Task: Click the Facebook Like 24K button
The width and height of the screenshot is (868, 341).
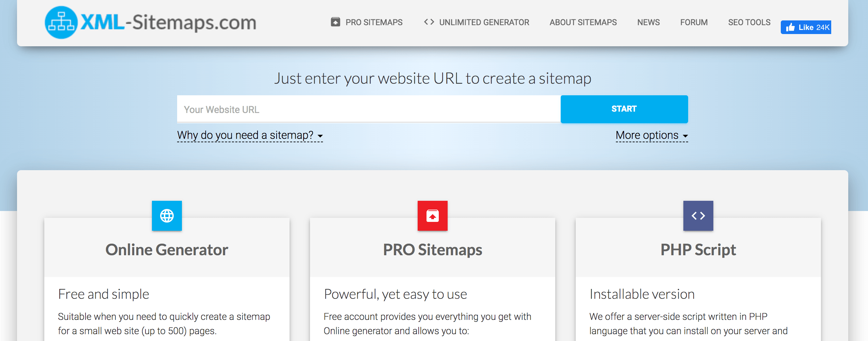Action: (806, 27)
